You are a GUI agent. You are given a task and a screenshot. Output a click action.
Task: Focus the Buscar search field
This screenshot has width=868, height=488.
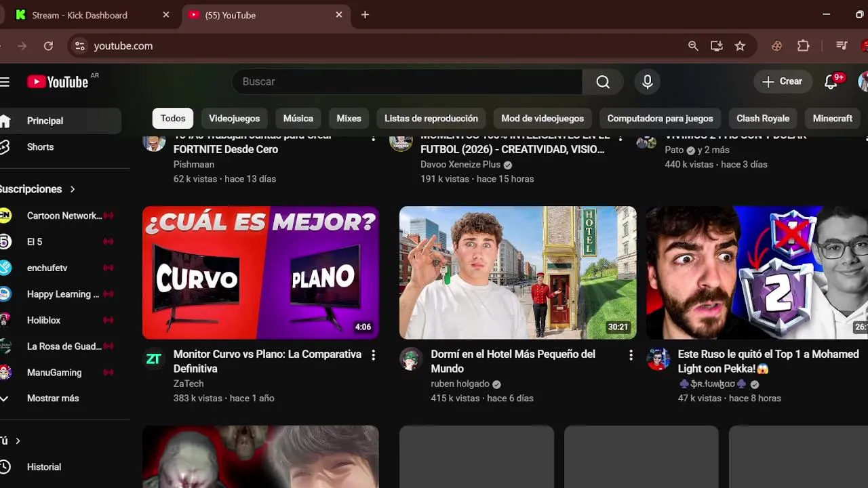[407, 82]
